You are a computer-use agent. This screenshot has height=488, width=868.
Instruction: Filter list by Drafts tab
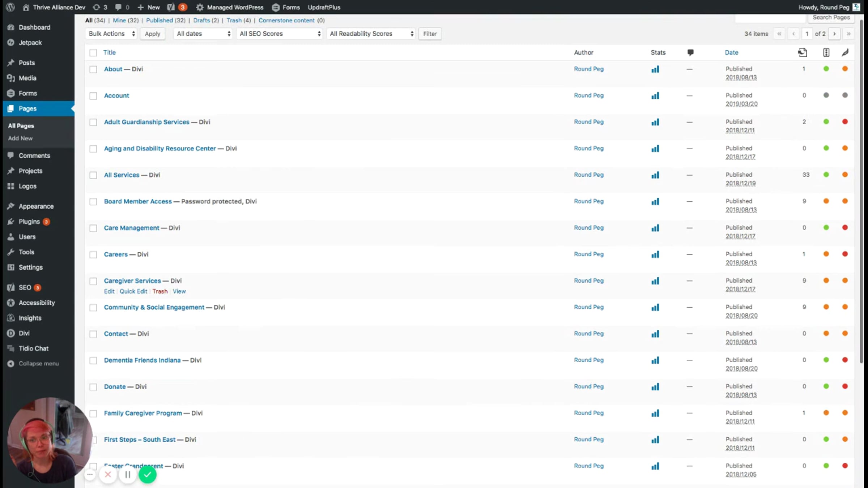click(x=201, y=20)
